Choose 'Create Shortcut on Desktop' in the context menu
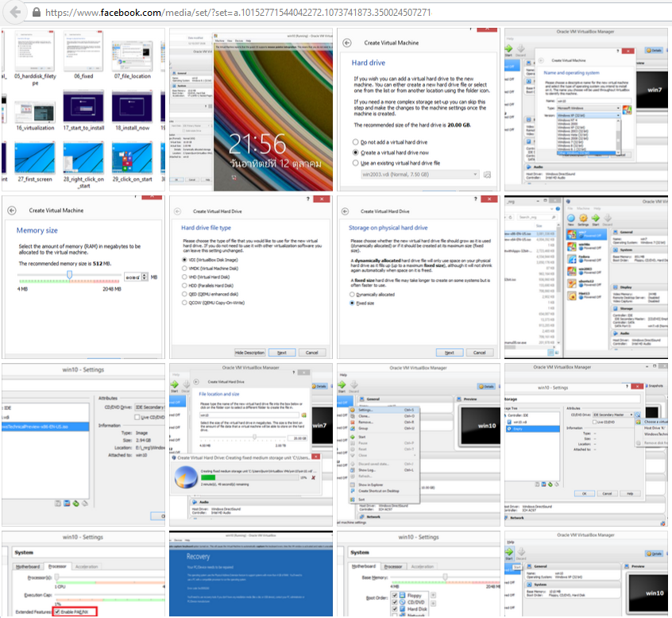 coord(385,491)
